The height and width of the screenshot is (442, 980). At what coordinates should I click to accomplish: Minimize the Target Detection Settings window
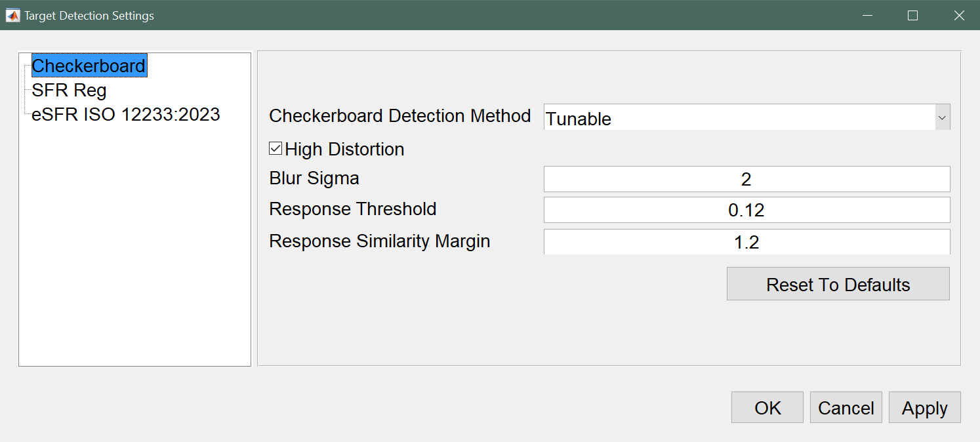[867, 15]
